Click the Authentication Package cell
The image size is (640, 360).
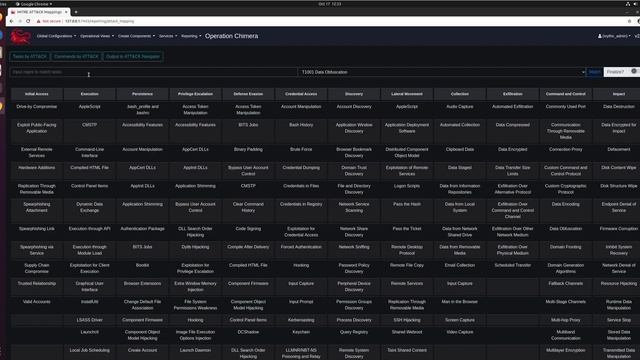coord(142,231)
